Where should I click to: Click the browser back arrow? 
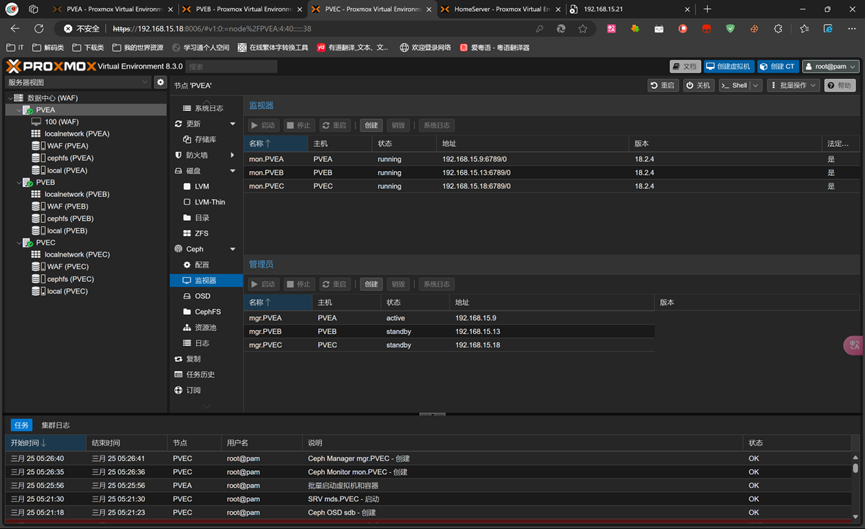tap(15, 29)
